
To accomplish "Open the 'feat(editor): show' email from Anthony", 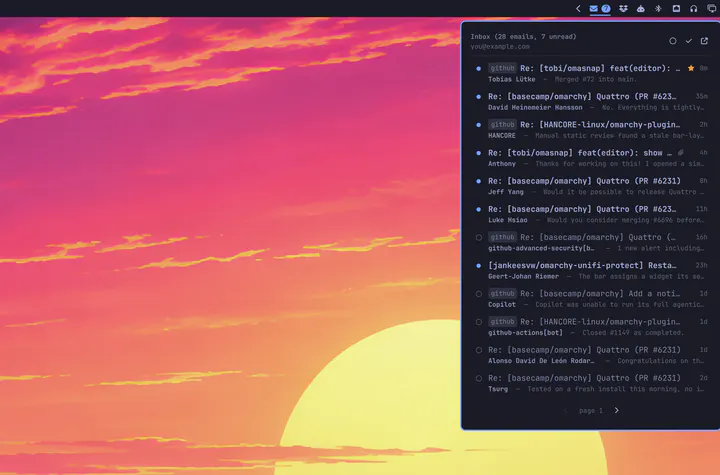I will [x=580, y=153].
